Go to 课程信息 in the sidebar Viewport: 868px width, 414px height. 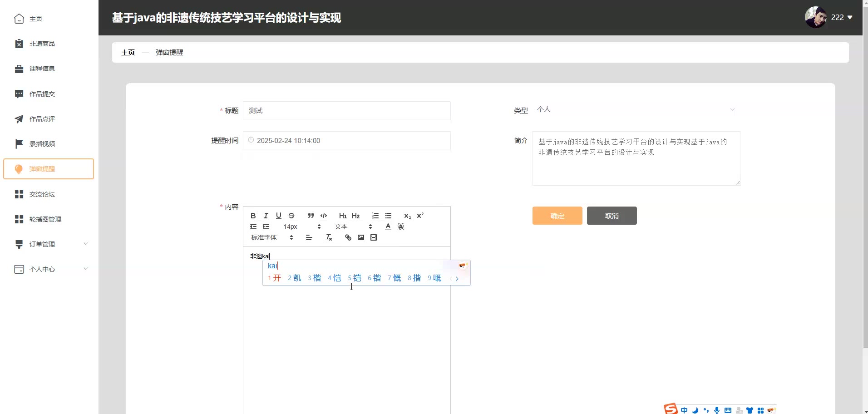pyautogui.click(x=42, y=69)
